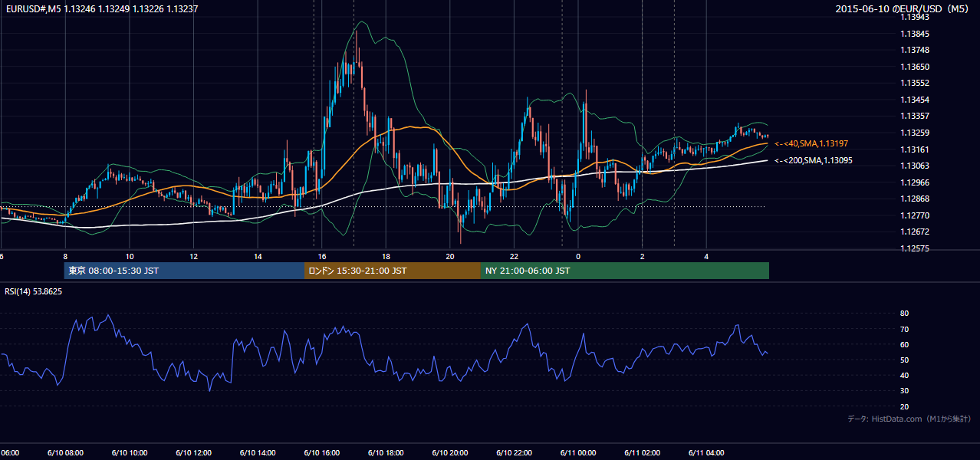Click hour label 12 under price chart
This screenshot has width=980, height=460.
pos(194,257)
